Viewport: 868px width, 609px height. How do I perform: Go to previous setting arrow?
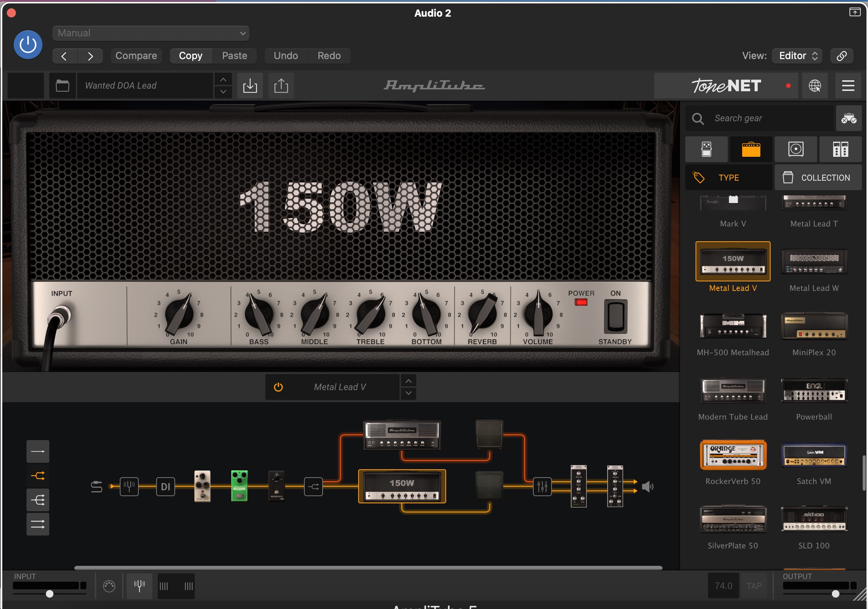click(64, 56)
